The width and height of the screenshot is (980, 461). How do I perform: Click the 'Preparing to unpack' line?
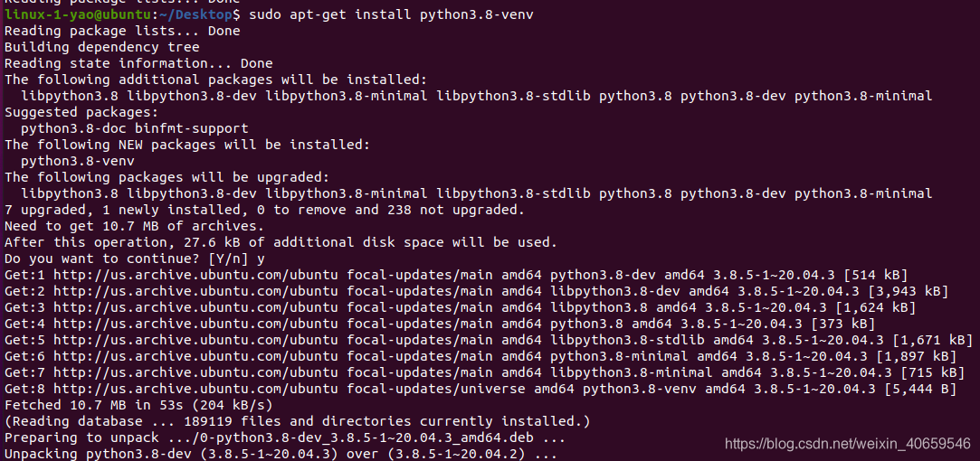[285, 437]
